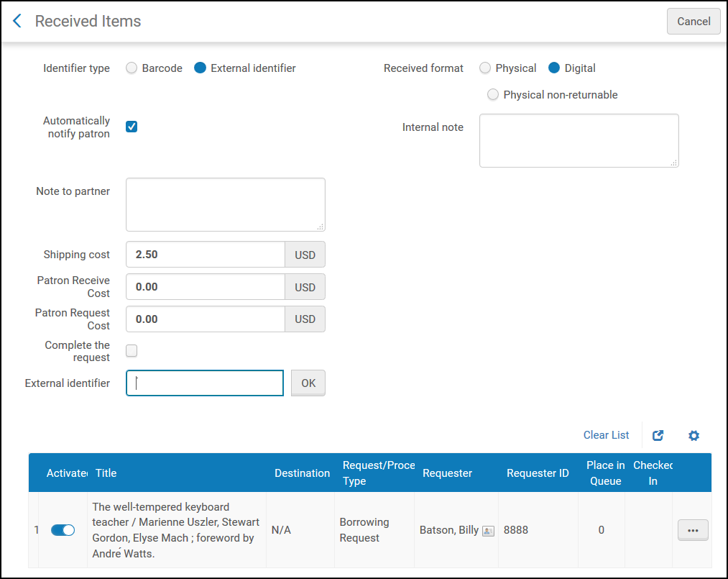This screenshot has height=579, width=728.
Task: Click the Clear List link
Action: click(x=606, y=435)
